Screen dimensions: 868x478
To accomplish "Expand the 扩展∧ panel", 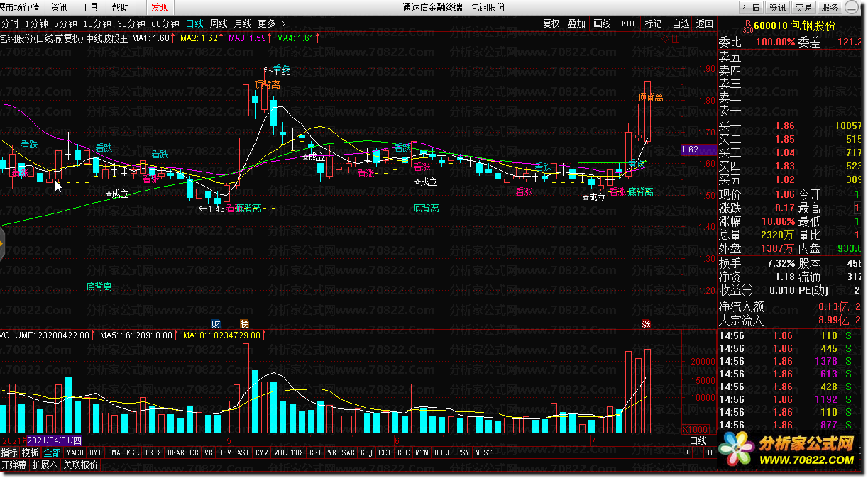I will click(45, 465).
